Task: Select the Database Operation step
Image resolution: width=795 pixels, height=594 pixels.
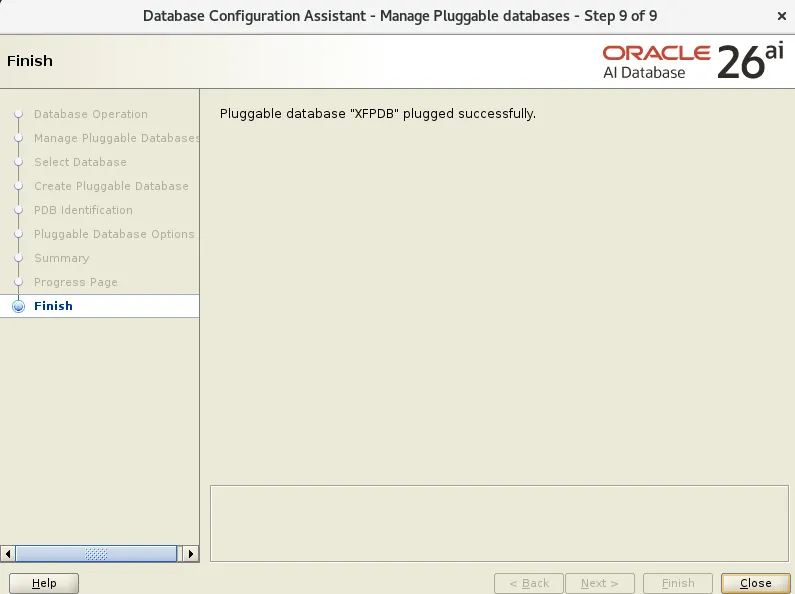Action: 91,114
